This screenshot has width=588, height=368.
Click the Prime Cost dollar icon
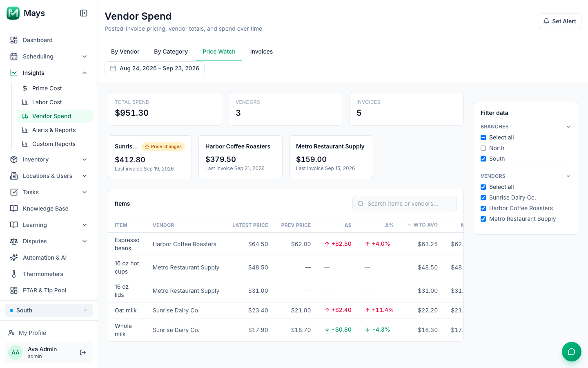click(25, 88)
